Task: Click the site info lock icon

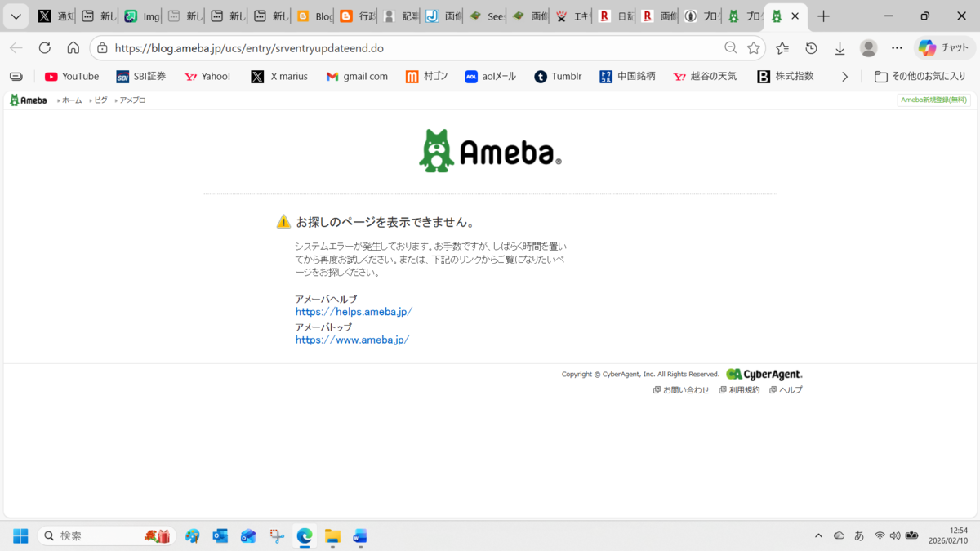Action: [102, 48]
